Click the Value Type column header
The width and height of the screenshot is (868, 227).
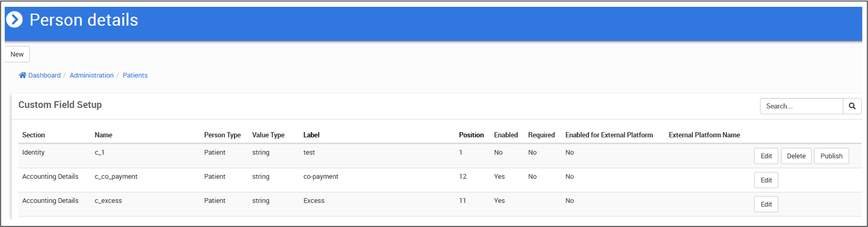point(268,135)
